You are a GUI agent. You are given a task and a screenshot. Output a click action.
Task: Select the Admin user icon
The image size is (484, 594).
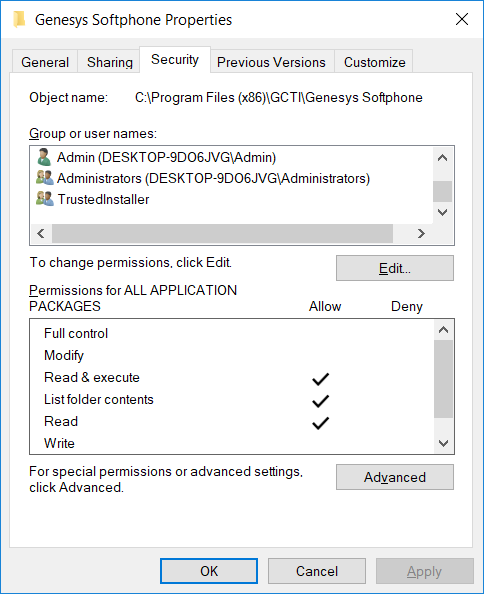pyautogui.click(x=44, y=157)
